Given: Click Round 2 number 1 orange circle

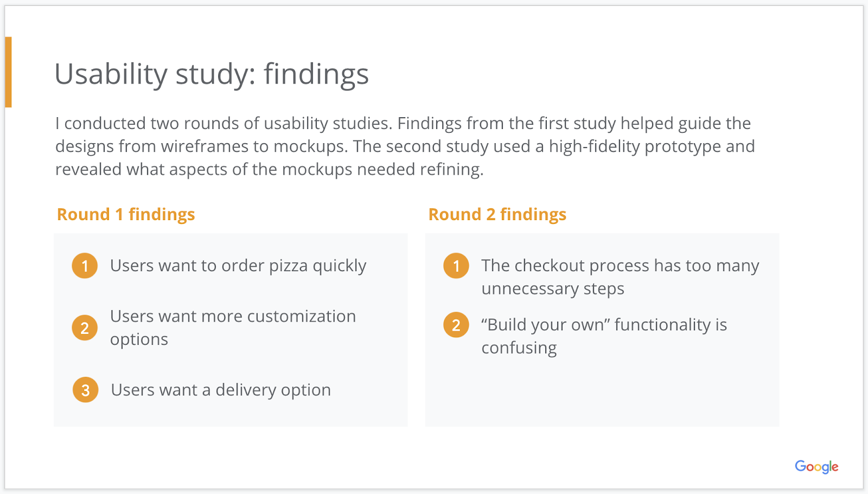Looking at the screenshot, I should [456, 266].
